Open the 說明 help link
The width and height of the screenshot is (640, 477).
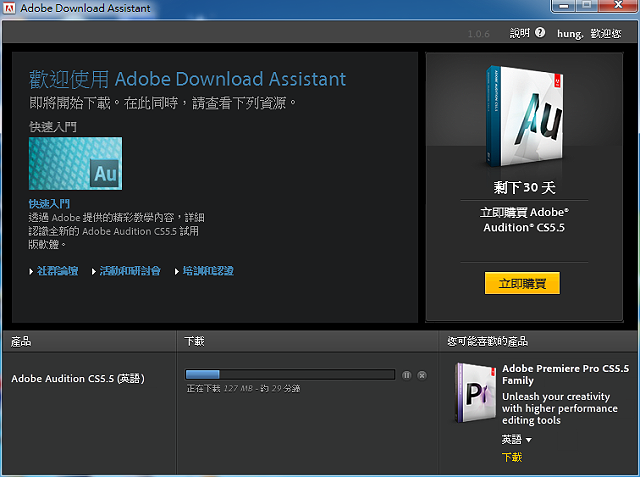520,33
